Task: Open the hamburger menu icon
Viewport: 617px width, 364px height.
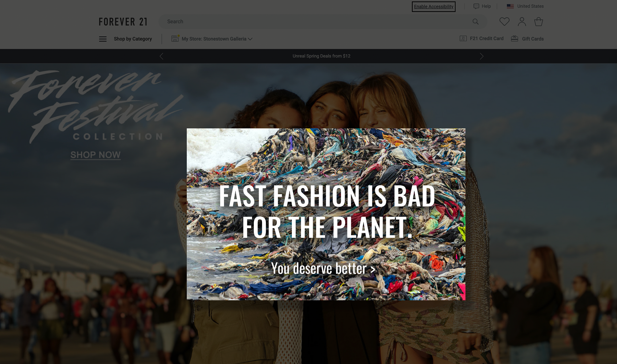Action: (x=103, y=39)
